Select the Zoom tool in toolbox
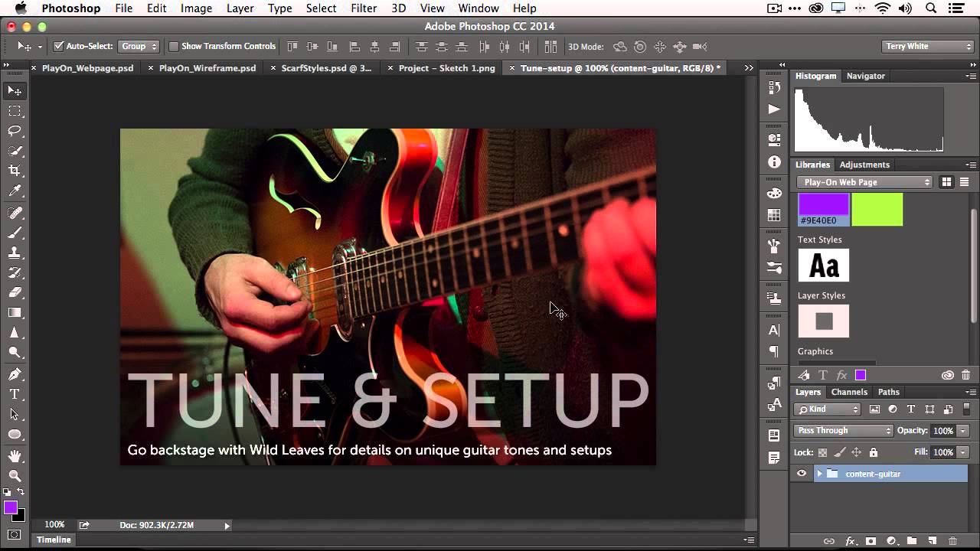 point(15,476)
